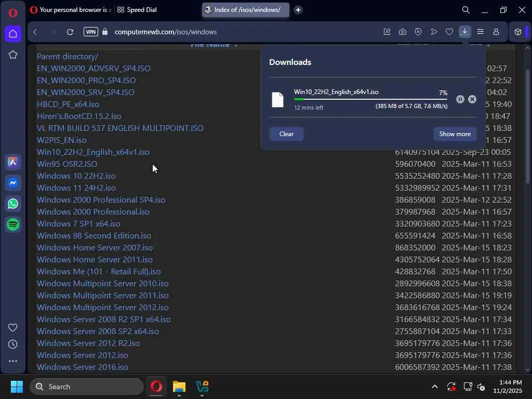Open Bookmarks star in sidebar
This screenshot has height=399, width=532.
click(13, 55)
